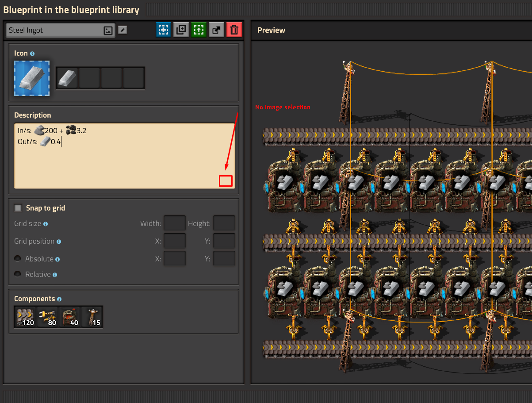Click the grid Width input field

point(175,223)
